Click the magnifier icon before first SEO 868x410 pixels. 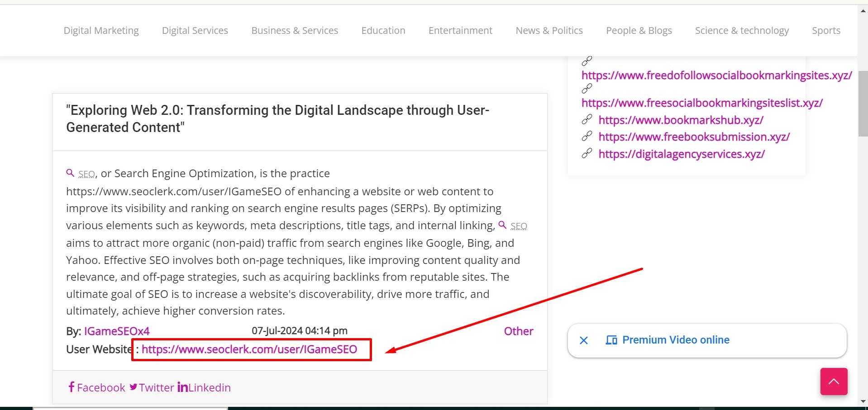tap(70, 173)
